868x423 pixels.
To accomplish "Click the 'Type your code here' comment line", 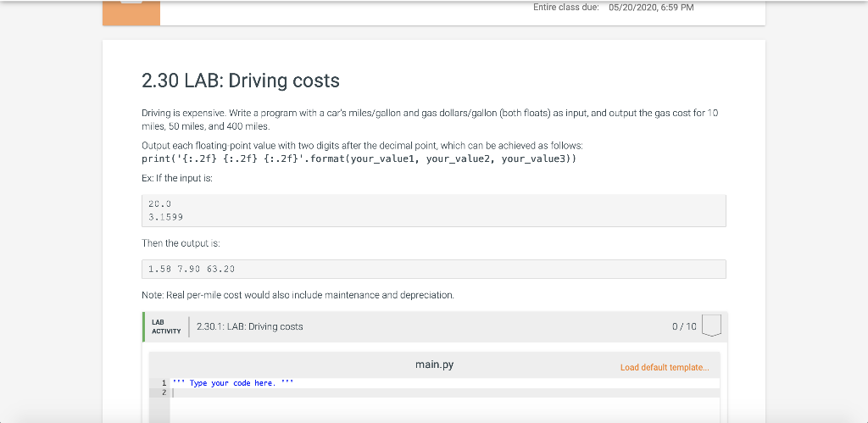I will (232, 383).
